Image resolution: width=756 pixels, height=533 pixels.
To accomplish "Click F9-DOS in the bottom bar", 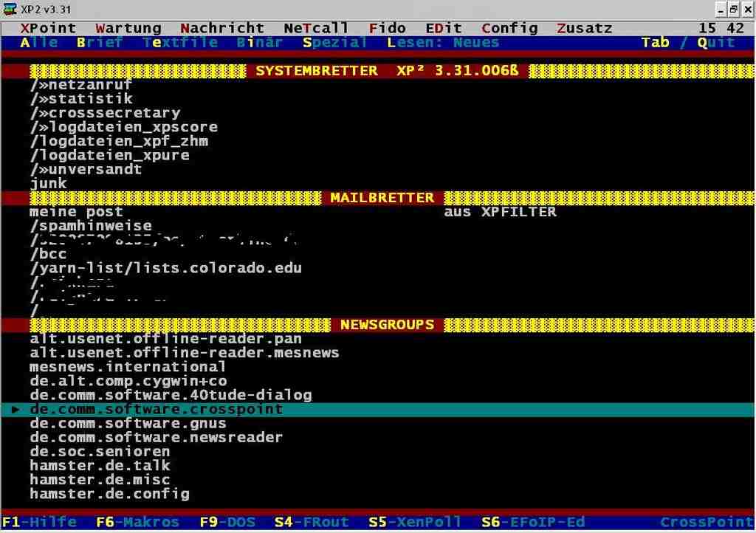I will point(227,522).
